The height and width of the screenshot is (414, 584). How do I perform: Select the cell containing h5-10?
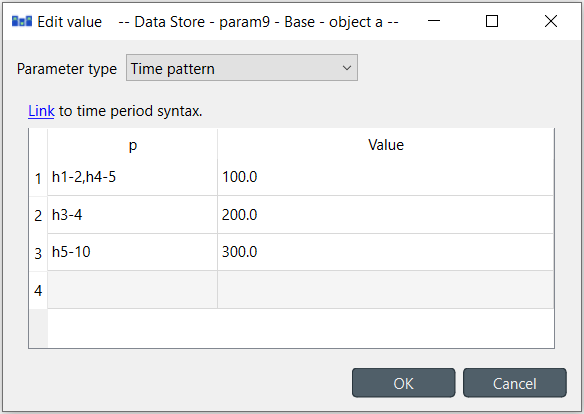(133, 252)
